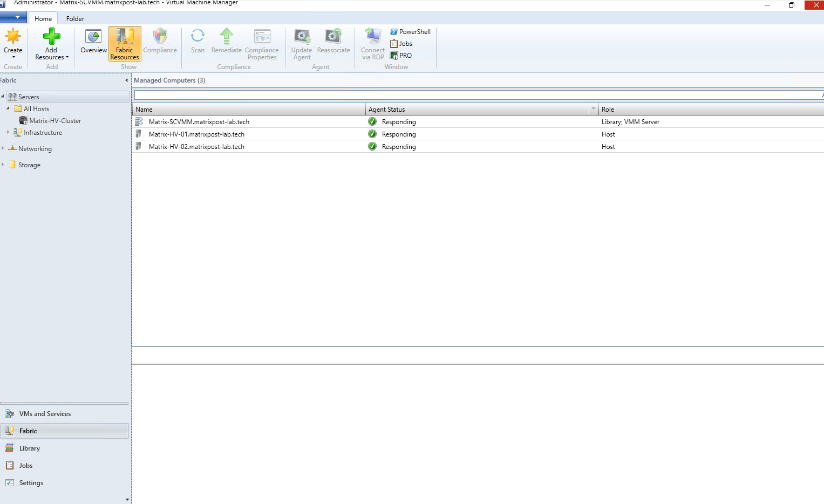
Task: Click Responding status of Matrix-HV-01
Action: (399, 134)
